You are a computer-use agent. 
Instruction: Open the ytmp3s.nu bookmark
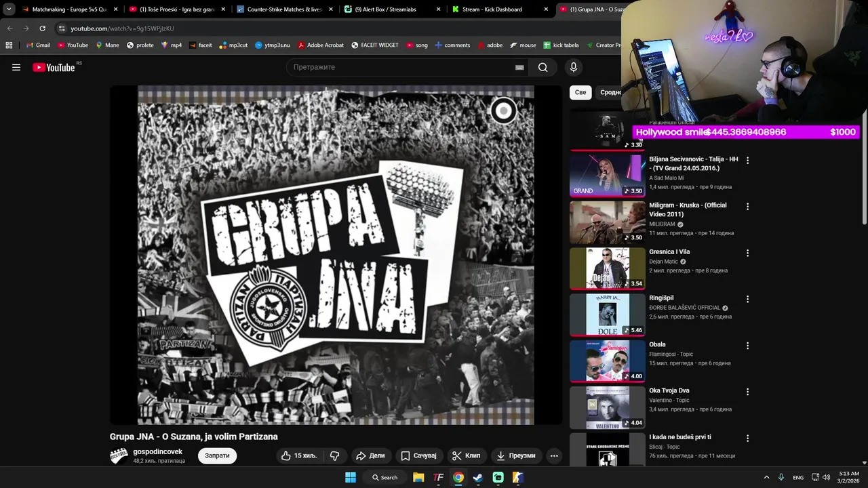tap(273, 45)
